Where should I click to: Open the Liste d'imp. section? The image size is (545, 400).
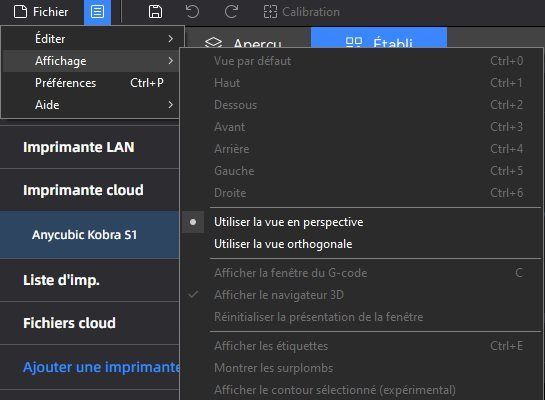pos(90,280)
